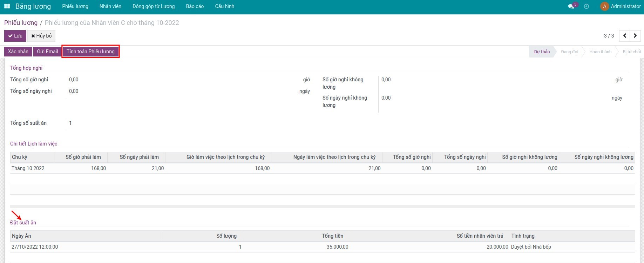This screenshot has width=644, height=263.
Task: Open the Nhân viên menu
Action: (x=110, y=6)
